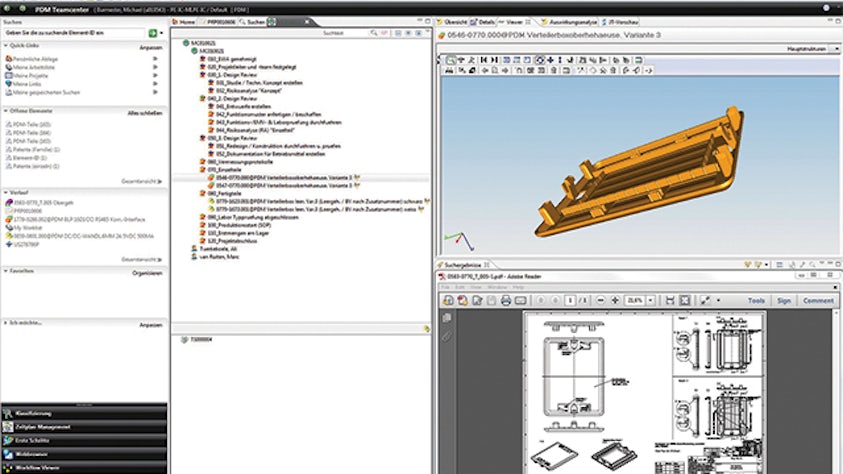
Task: Open Erste Schritte application
Action: (x=84, y=440)
